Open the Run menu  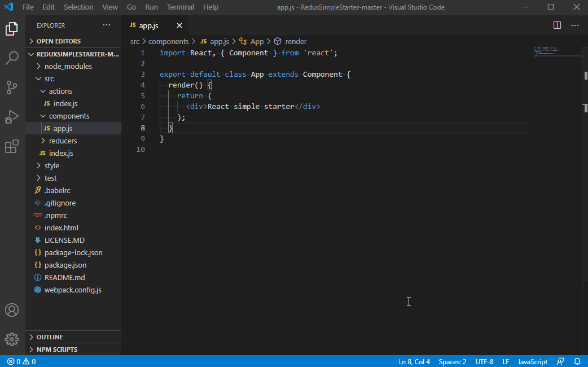151,7
